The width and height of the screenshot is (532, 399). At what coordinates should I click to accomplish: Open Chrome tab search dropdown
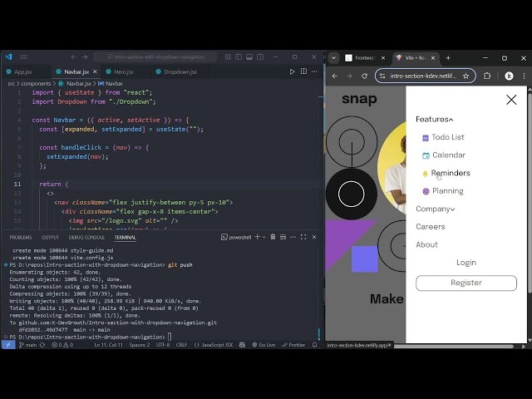(x=333, y=58)
